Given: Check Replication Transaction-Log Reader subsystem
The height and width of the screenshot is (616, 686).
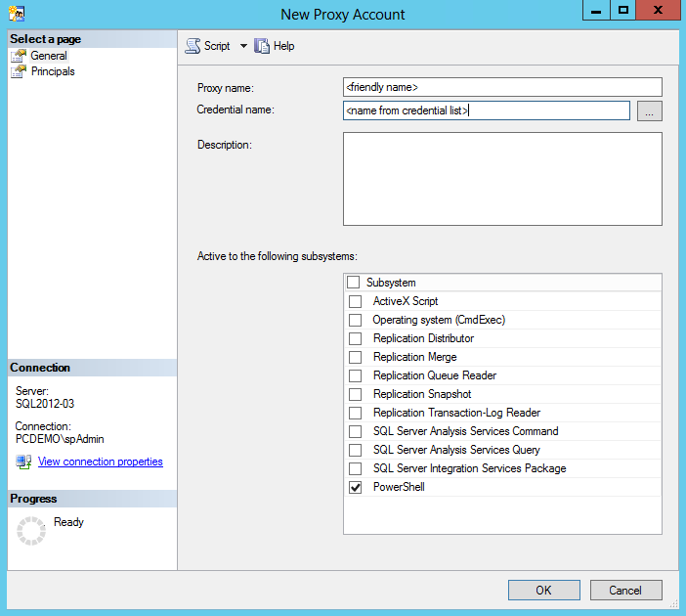Looking at the screenshot, I should tap(356, 413).
